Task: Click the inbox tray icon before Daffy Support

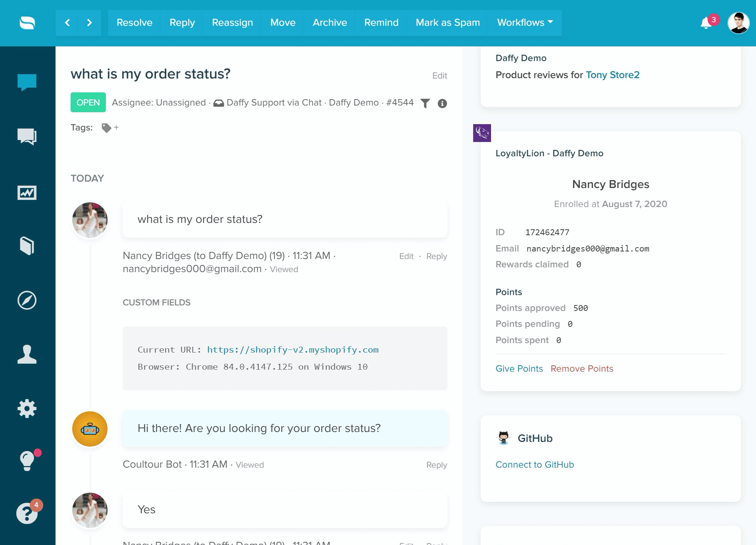Action: click(219, 103)
